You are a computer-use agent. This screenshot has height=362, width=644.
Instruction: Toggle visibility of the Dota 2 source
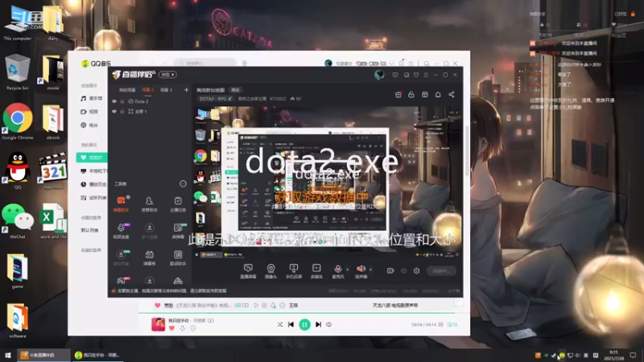pos(114,101)
